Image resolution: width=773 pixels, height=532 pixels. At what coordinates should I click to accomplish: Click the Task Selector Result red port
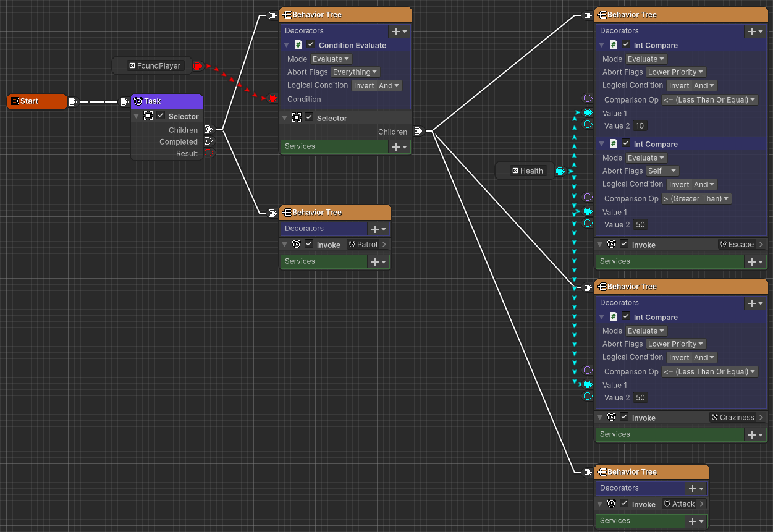pos(209,153)
